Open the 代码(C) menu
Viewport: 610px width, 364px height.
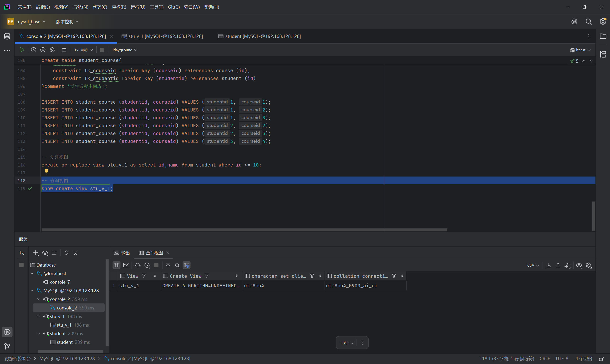(x=100, y=7)
